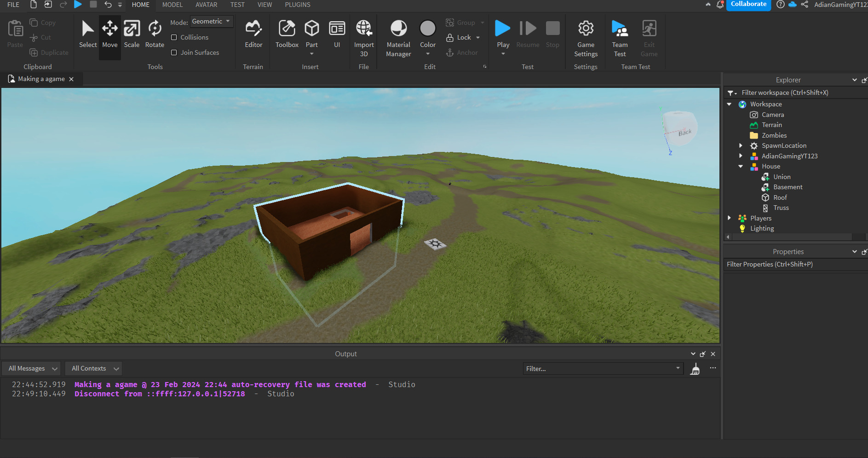Open the Color picker swatch

(428, 29)
